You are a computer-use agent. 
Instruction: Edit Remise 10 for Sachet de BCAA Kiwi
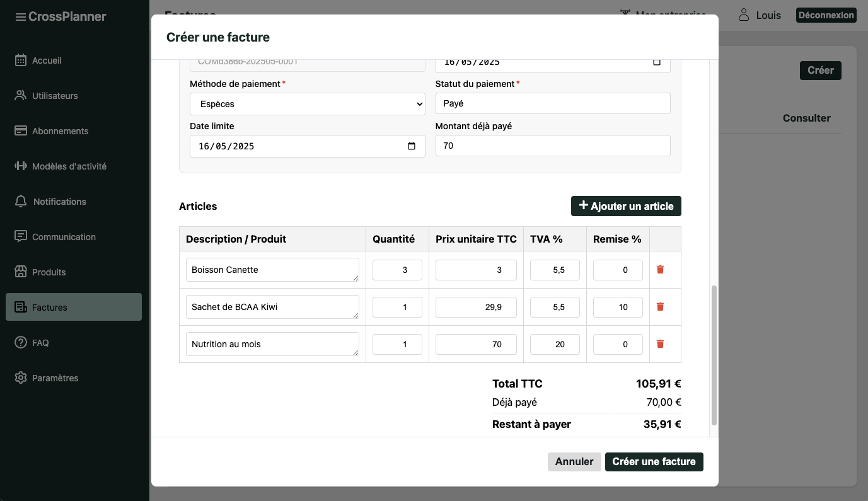tap(618, 307)
